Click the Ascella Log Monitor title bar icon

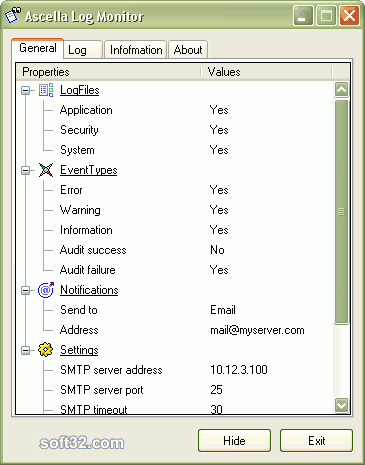pyautogui.click(x=13, y=15)
